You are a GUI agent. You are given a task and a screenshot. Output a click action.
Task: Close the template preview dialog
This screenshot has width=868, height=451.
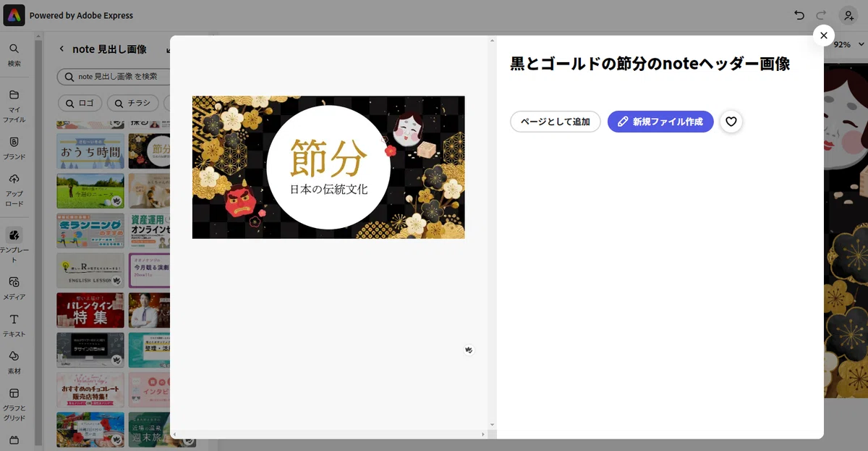pos(824,35)
